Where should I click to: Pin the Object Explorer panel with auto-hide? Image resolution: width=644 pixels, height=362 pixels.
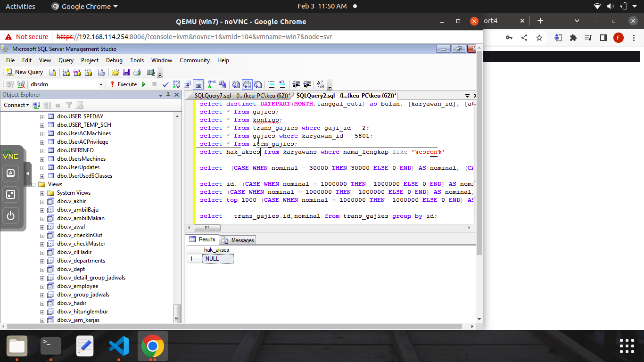(168, 95)
